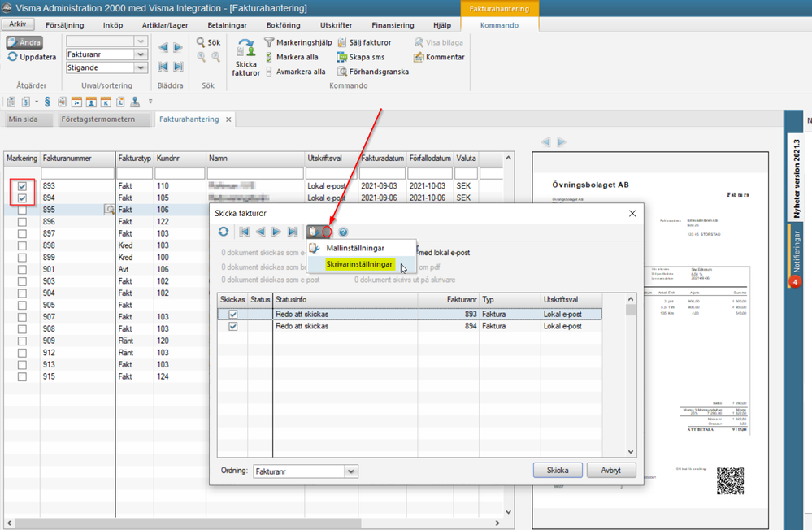The width and height of the screenshot is (812, 530).
Task: Click preview magnifier icon on row 895
Action: [109, 209]
